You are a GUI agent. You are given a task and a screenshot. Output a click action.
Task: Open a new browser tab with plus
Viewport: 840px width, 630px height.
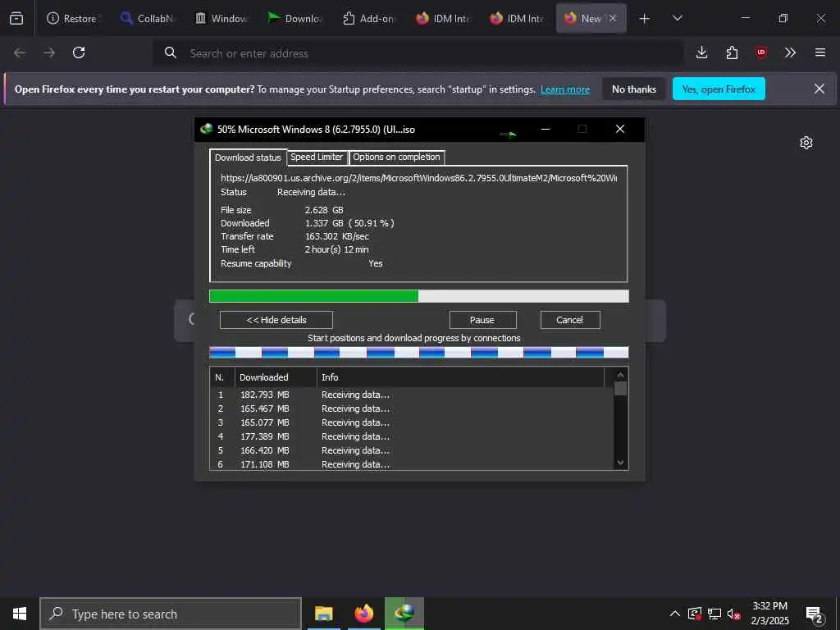click(x=645, y=19)
